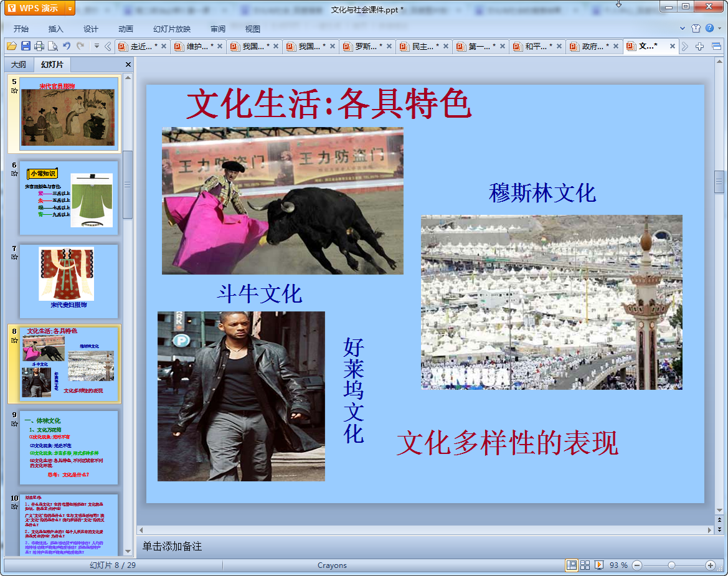
Task: Open the skin shirt icon
Action: [x=696, y=28]
